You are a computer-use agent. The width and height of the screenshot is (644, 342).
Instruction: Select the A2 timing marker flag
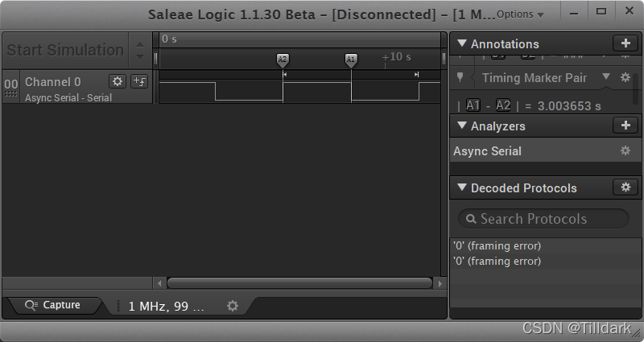pyautogui.click(x=283, y=60)
